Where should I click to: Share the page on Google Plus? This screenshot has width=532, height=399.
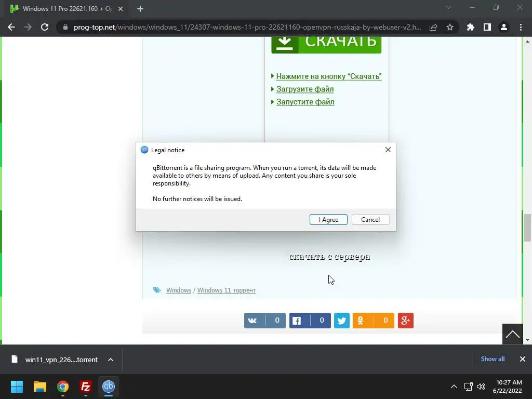click(x=405, y=320)
